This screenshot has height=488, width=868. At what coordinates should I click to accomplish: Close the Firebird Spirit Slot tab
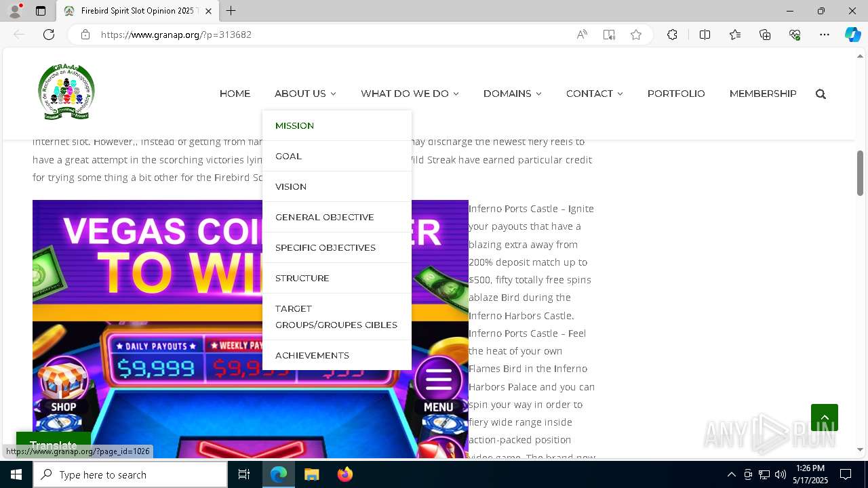coord(209,11)
